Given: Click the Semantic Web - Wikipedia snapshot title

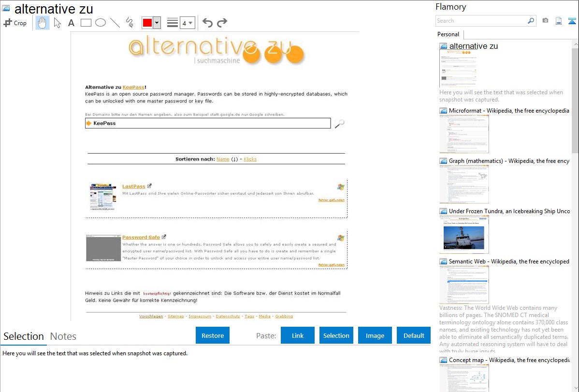Looking at the screenshot, I should [x=509, y=261].
